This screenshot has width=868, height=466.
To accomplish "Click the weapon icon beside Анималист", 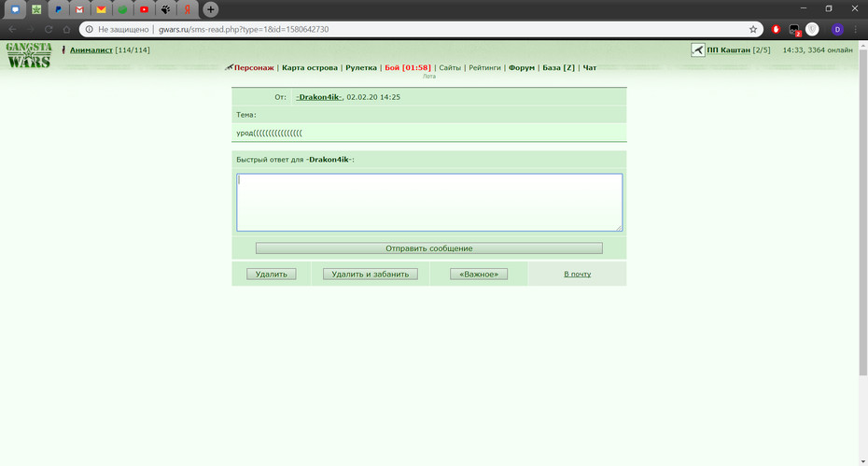I will pyautogui.click(x=63, y=49).
